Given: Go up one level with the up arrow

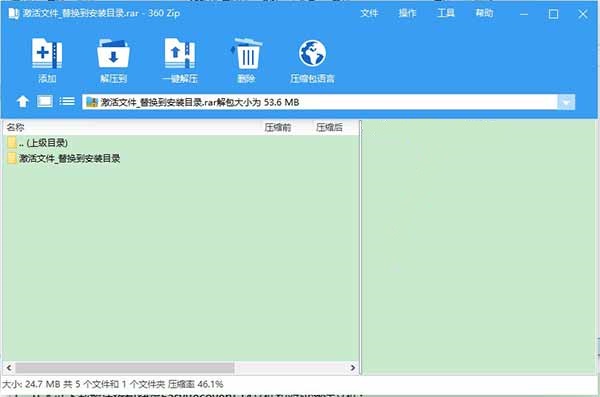Looking at the screenshot, I should [x=23, y=102].
